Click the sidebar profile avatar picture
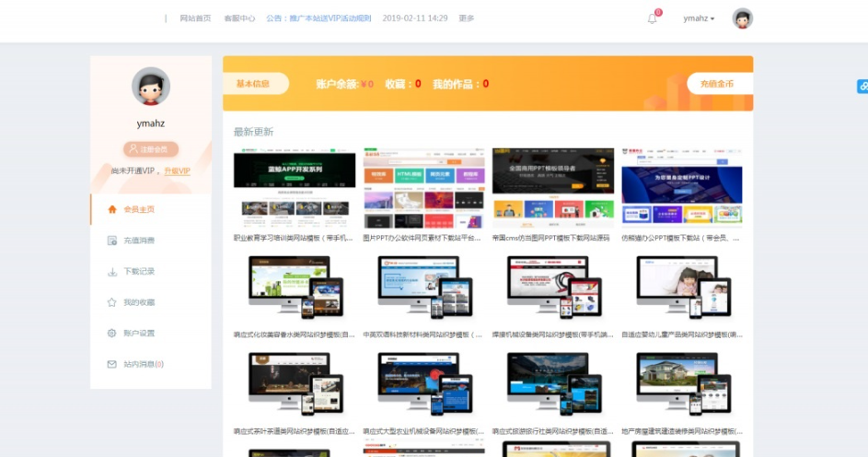The width and height of the screenshot is (868, 457). [x=151, y=87]
